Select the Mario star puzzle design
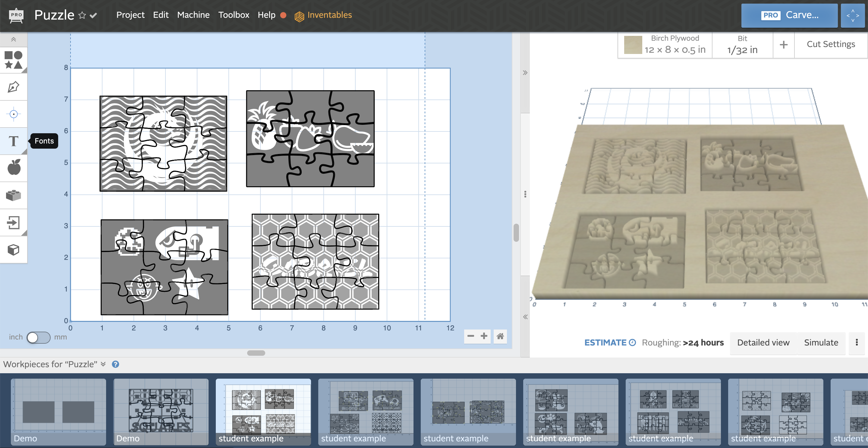Image resolution: width=868 pixels, height=448 pixels. point(165,267)
